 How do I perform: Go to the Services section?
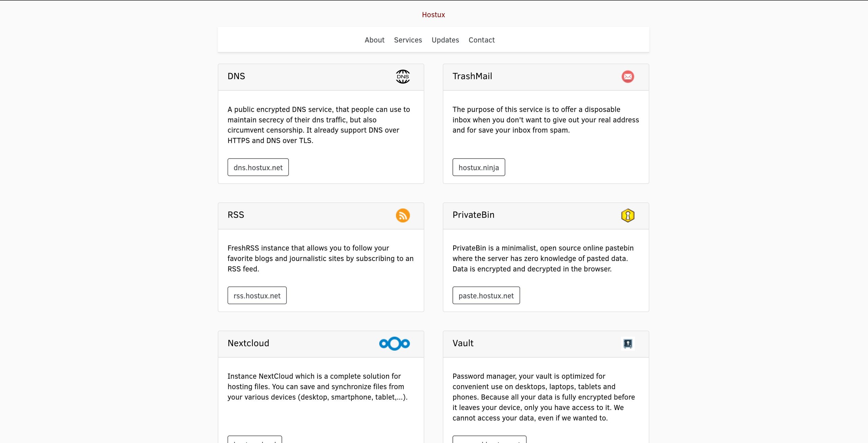coord(408,40)
